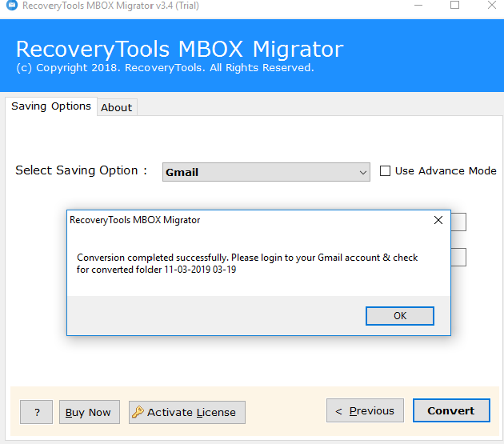
Task: Enable the Use Advance Mode checkbox
Action: point(385,170)
